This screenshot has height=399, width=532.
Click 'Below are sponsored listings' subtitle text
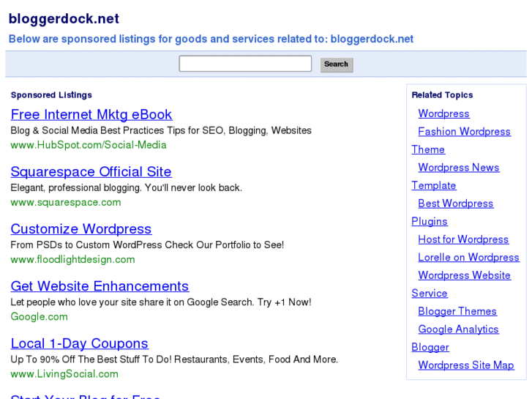tap(211, 39)
